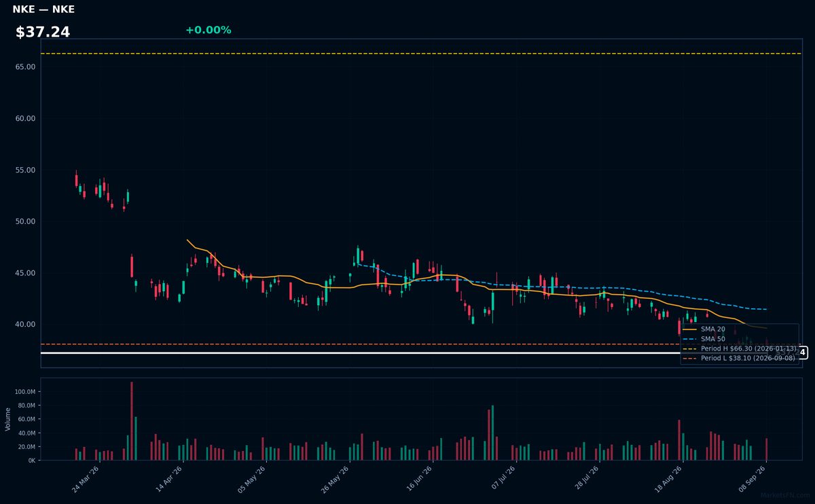Click the yellow dashed Period H legend sample

(689, 348)
